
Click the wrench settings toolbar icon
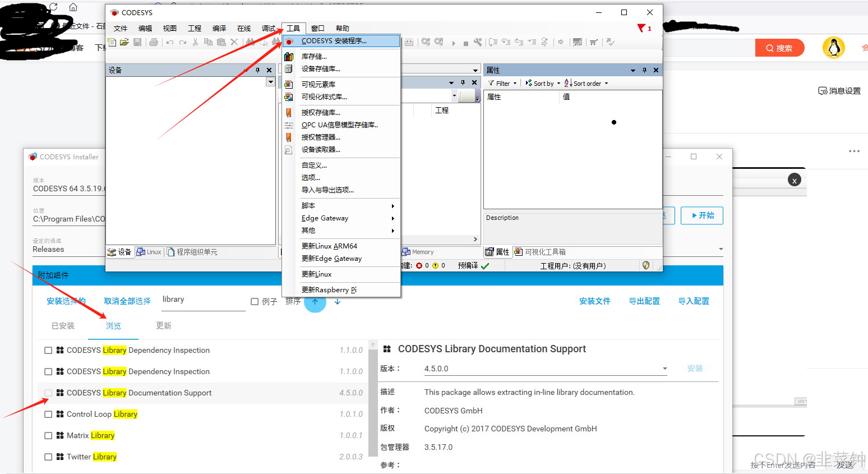point(479,42)
